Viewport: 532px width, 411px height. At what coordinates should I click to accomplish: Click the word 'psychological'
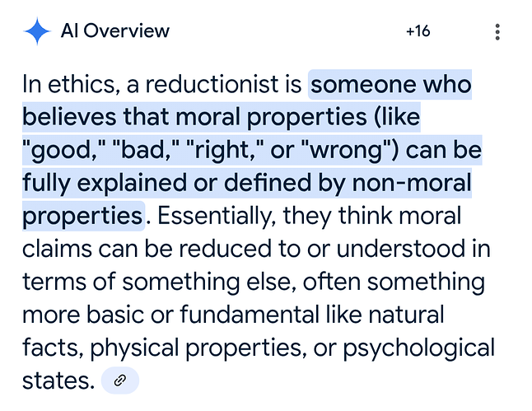click(419, 348)
